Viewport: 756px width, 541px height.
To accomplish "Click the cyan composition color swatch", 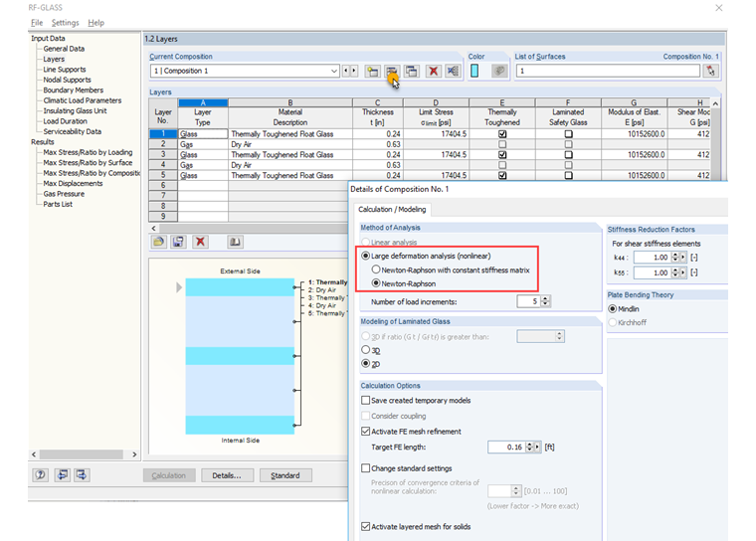I will pos(474,71).
